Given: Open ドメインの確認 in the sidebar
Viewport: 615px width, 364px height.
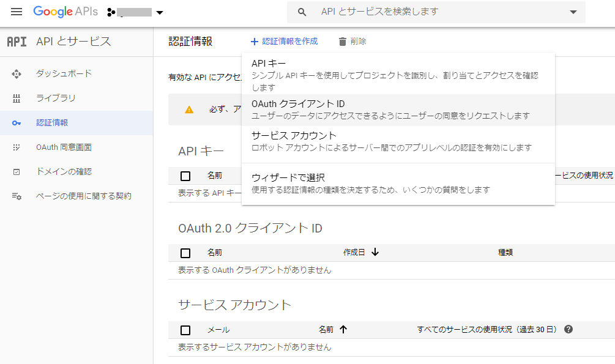Looking at the screenshot, I should point(64,171).
